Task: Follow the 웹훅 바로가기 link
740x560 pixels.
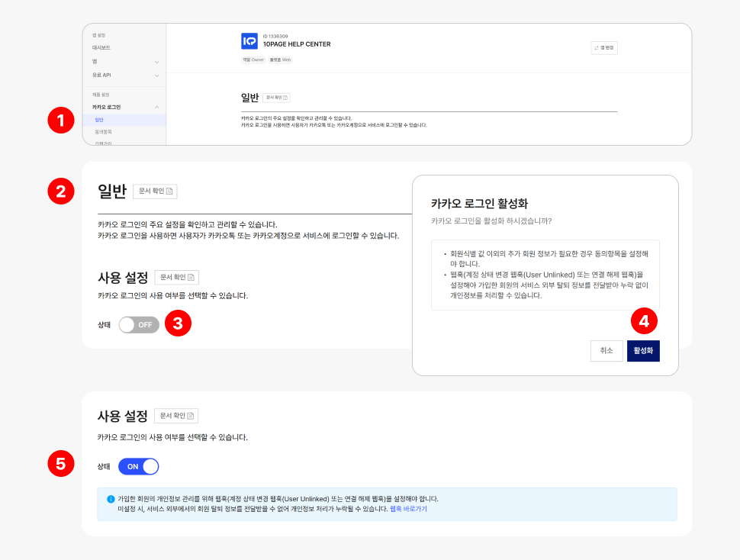Action: (408, 509)
